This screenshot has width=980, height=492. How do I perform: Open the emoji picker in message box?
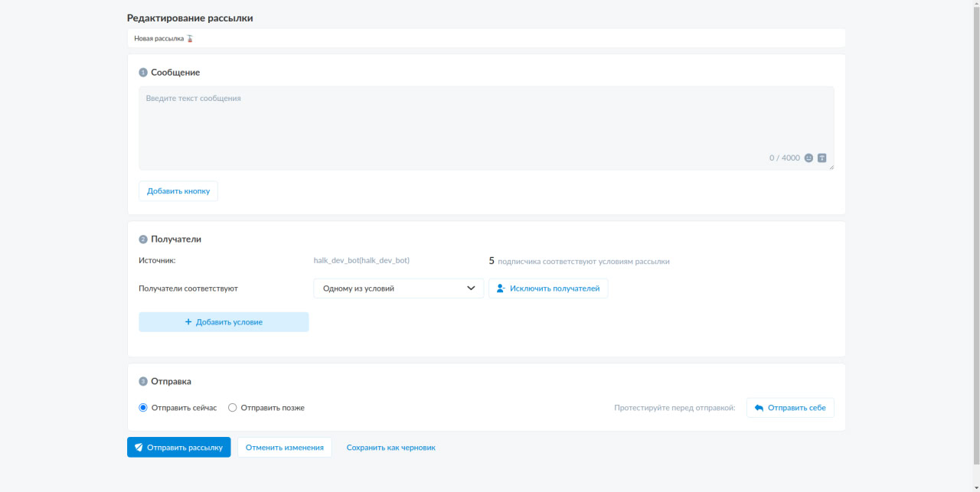click(x=808, y=158)
